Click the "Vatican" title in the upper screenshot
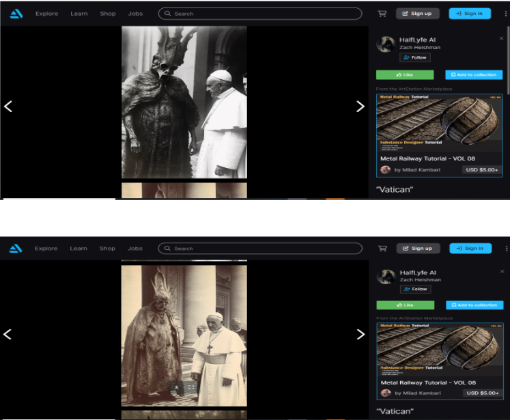The width and height of the screenshot is (510, 420). pos(395,190)
